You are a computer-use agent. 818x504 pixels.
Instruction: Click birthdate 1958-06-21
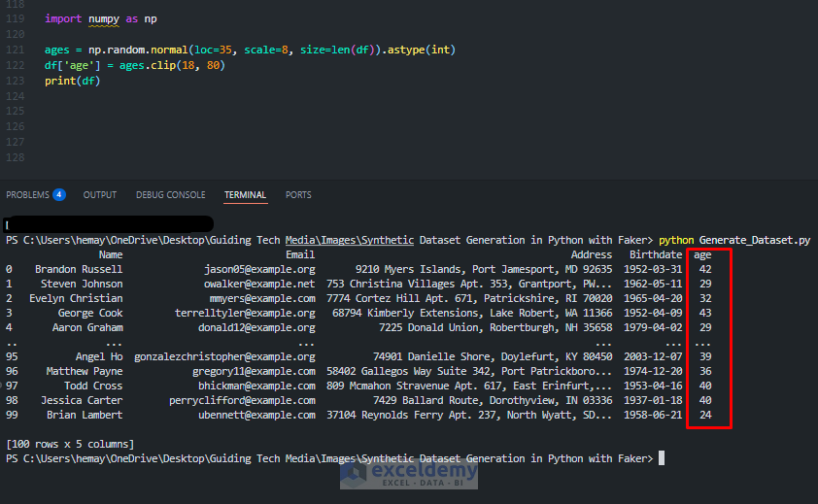pyautogui.click(x=653, y=416)
